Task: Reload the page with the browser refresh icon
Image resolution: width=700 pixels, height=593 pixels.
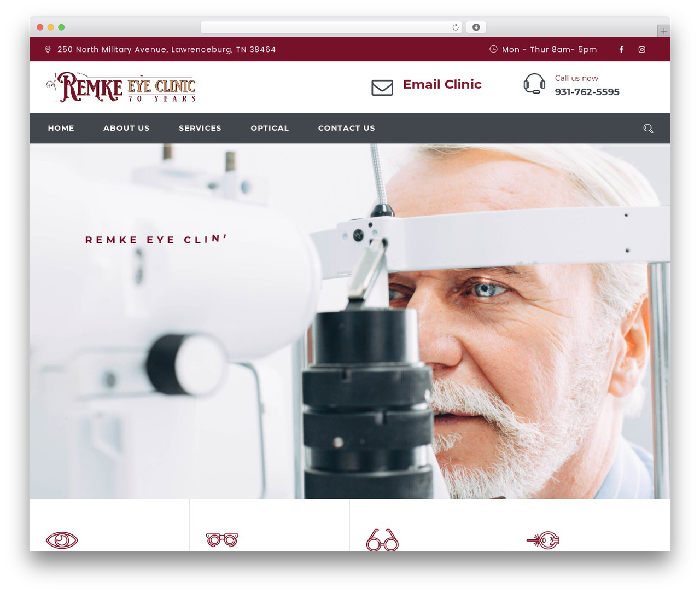Action: point(456,27)
